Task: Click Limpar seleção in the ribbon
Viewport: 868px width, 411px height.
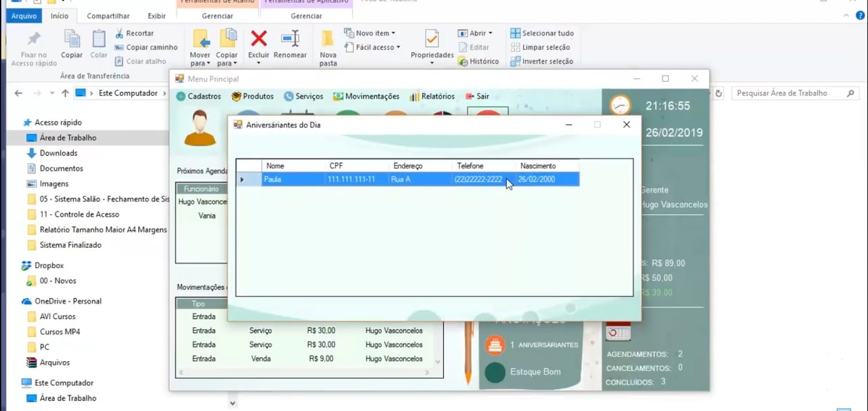Action: (540, 47)
